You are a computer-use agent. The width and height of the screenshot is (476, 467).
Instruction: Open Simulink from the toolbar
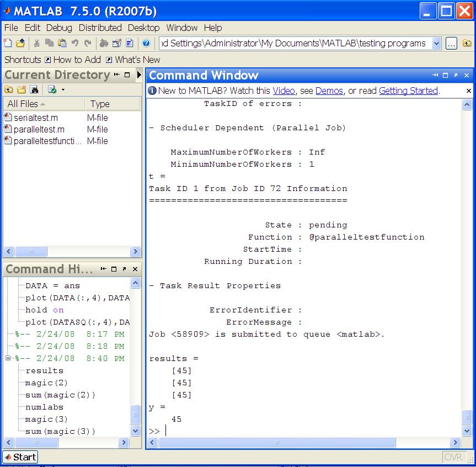pos(104,43)
